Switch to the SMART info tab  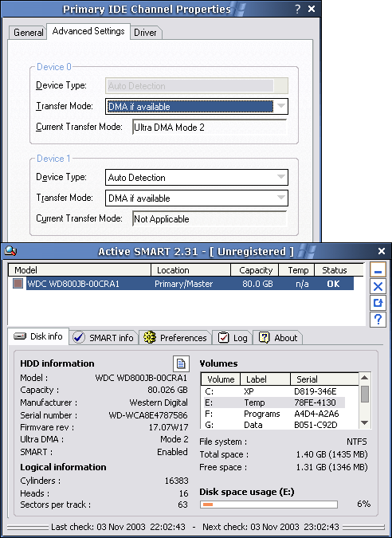(104, 338)
